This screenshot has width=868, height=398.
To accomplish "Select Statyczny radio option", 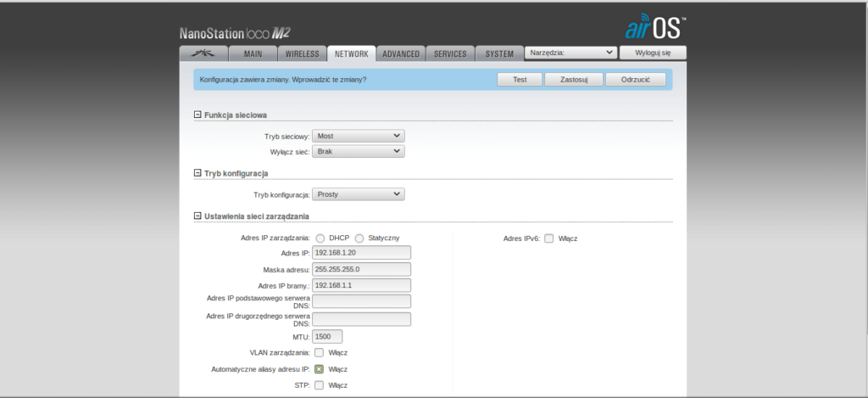I will 359,238.
